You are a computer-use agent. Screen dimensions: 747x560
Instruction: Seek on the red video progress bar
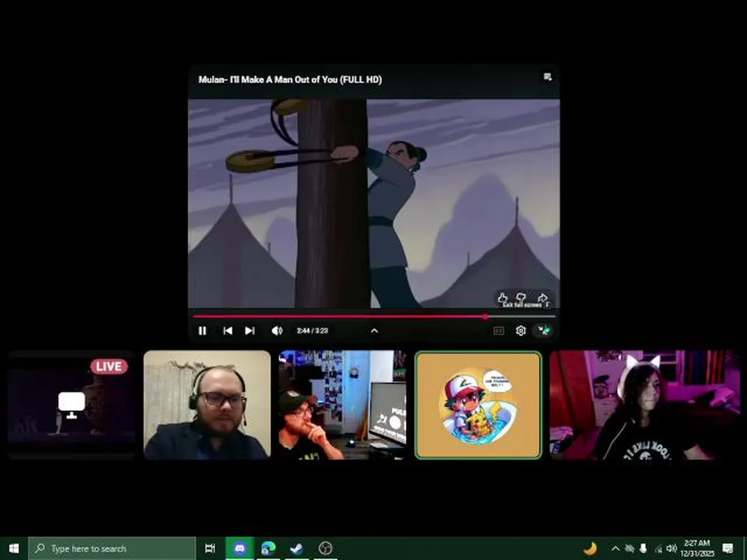tap(374, 317)
